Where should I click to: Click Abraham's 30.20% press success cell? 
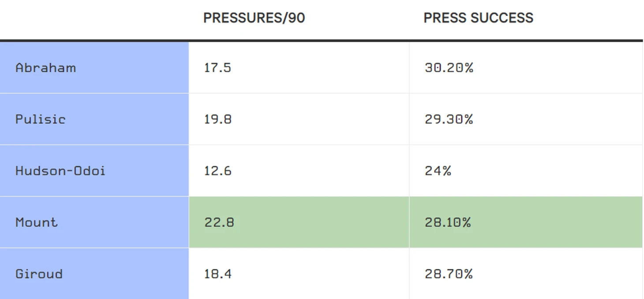526,68
